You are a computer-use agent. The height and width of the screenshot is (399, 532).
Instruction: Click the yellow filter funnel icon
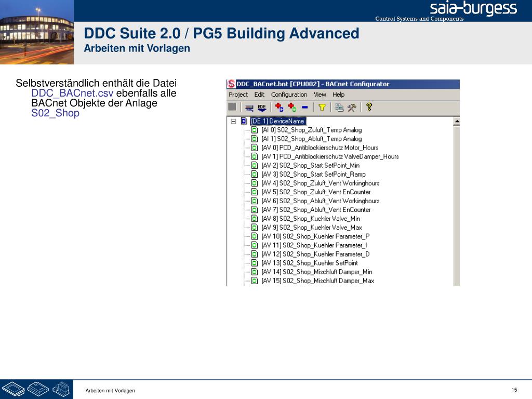[322, 108]
